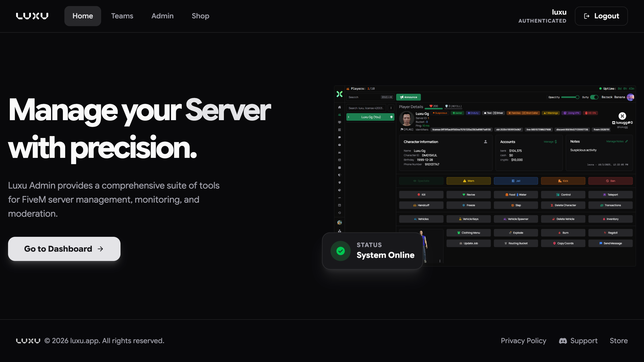Select Luxu Gg (You) in player list
644x362 pixels.
click(370, 117)
